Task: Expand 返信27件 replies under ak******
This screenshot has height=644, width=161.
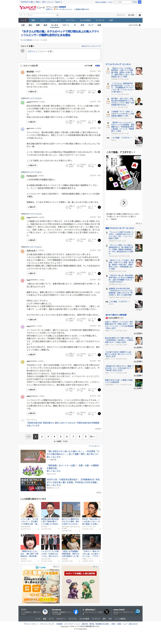Action: (32, 166)
